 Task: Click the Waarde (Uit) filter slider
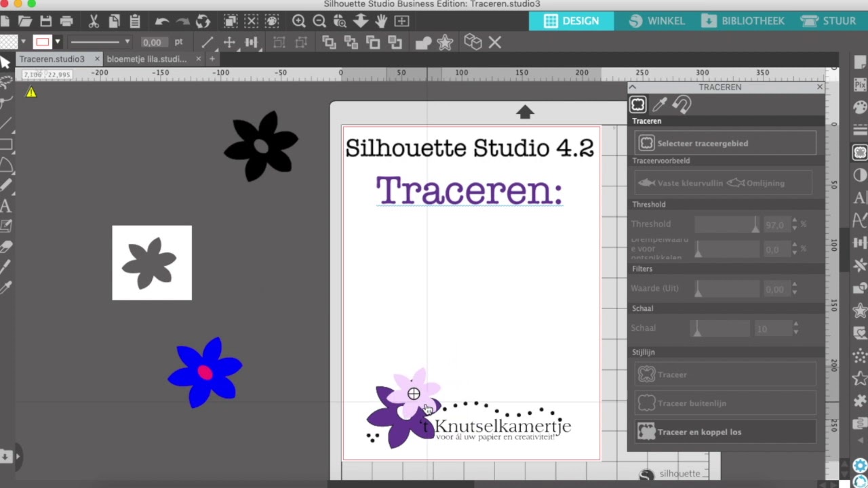click(727, 289)
